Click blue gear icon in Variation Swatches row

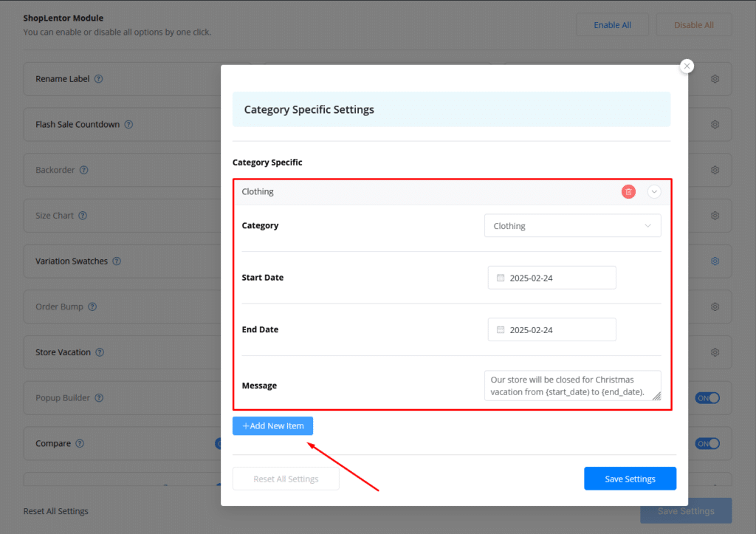pos(715,261)
